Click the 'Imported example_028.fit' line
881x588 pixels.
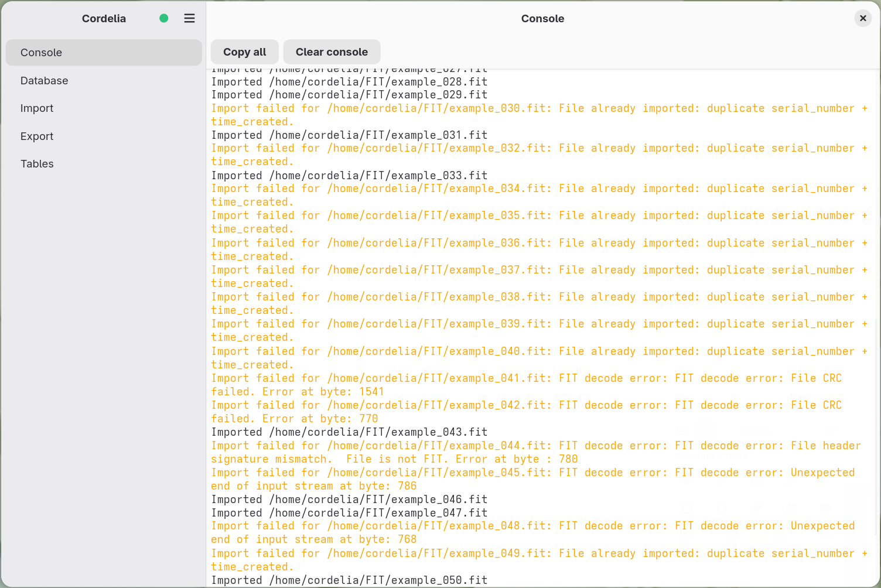(x=350, y=81)
